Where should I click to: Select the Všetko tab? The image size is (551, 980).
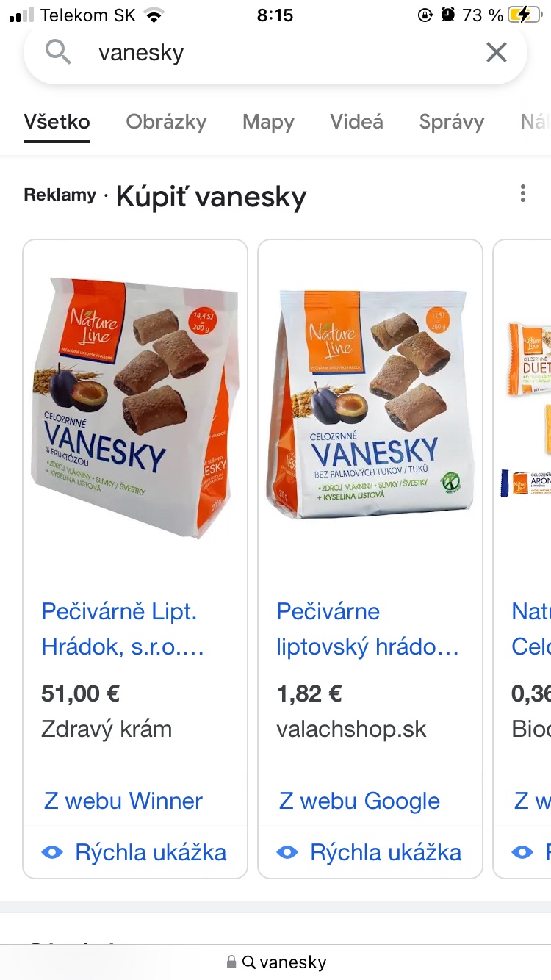coord(57,122)
